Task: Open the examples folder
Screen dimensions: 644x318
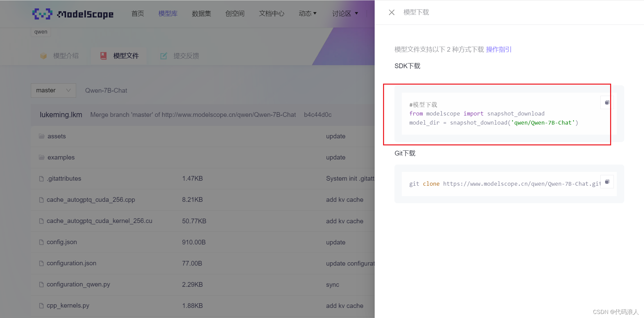Action: click(61, 157)
